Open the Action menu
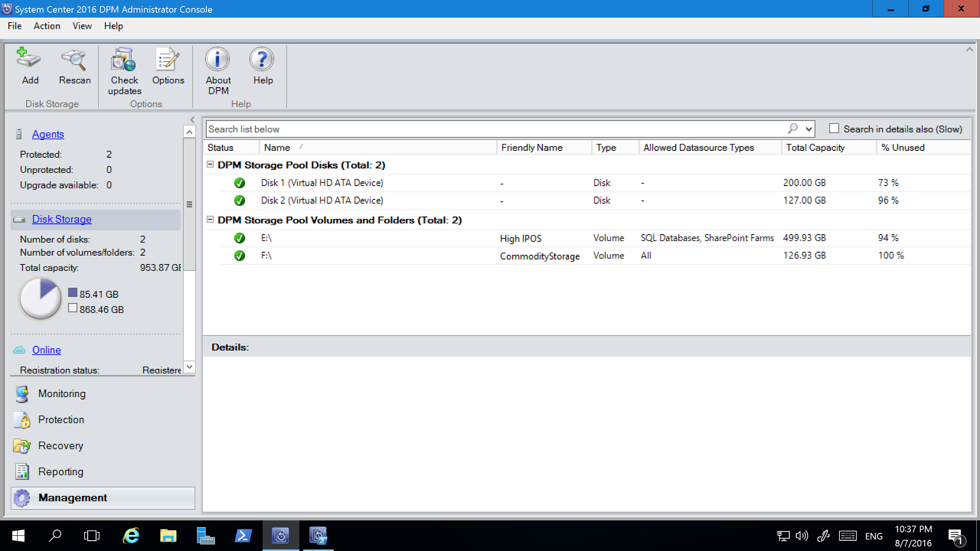 47,25
